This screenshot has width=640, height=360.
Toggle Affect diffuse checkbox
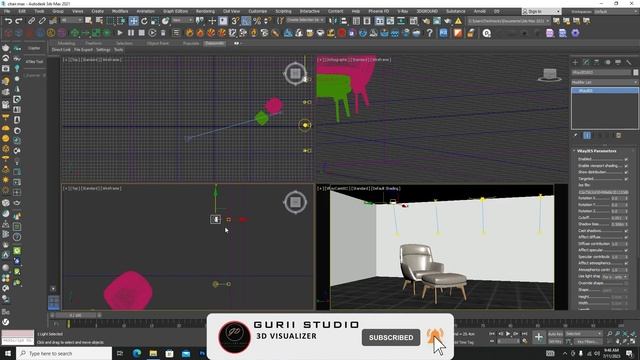coord(626,237)
